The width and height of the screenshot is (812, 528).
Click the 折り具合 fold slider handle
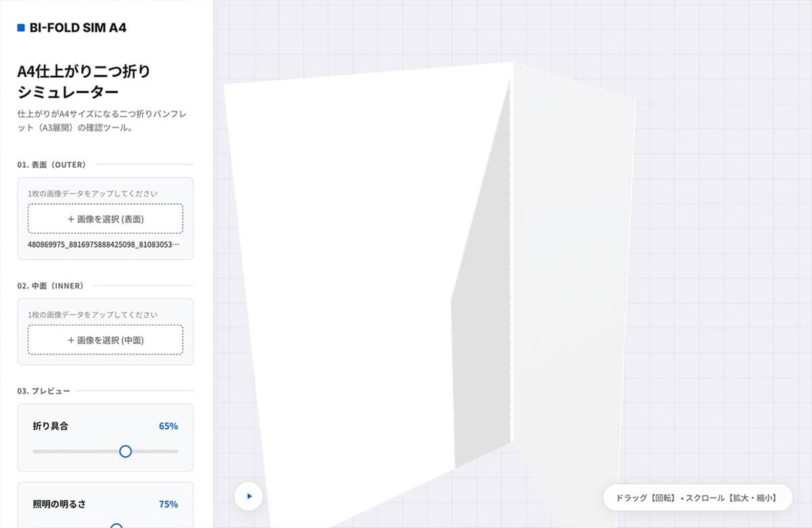(x=125, y=452)
